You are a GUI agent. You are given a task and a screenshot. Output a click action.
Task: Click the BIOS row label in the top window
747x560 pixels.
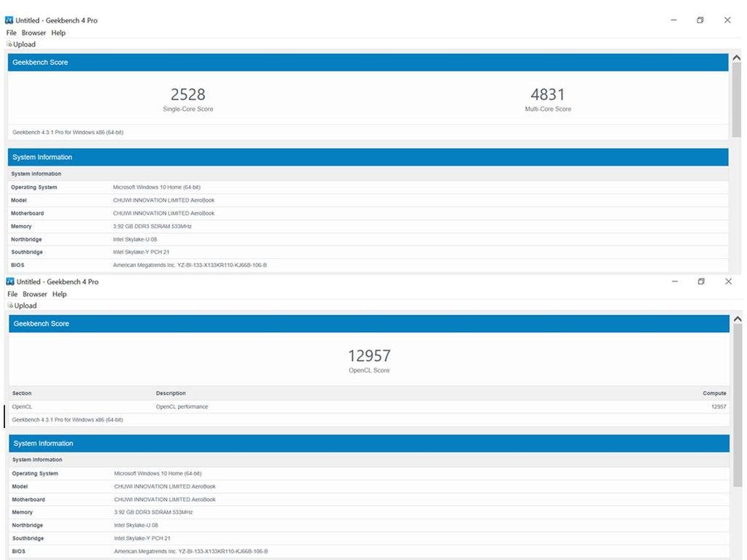18,265
